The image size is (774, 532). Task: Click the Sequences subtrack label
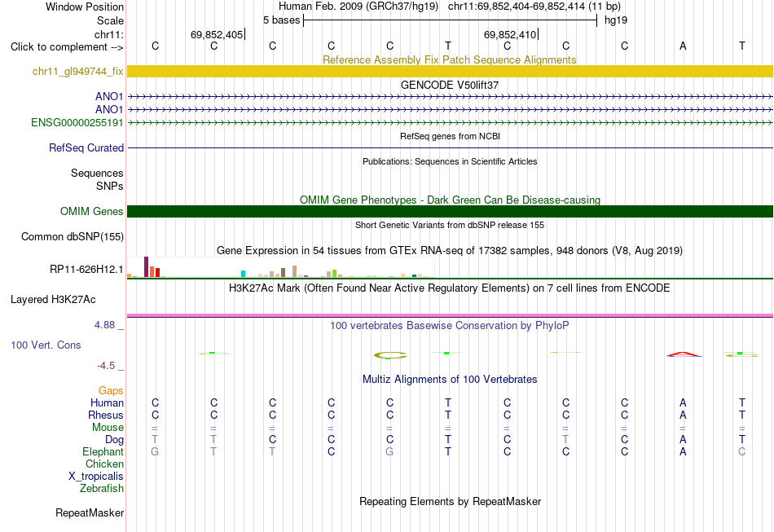tap(97, 174)
